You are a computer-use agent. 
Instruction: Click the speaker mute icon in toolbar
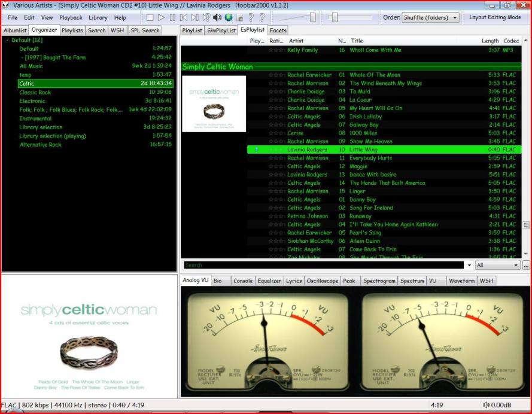[218, 18]
